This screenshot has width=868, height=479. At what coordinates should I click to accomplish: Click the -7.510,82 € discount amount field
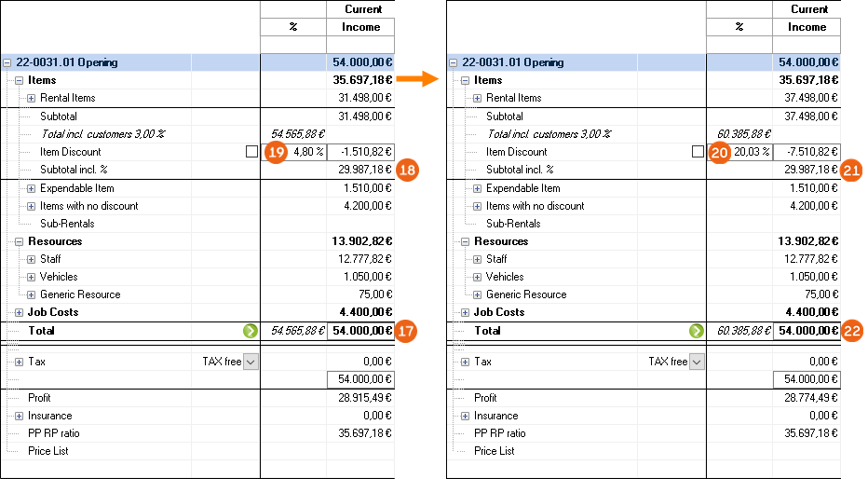pyautogui.click(x=807, y=152)
